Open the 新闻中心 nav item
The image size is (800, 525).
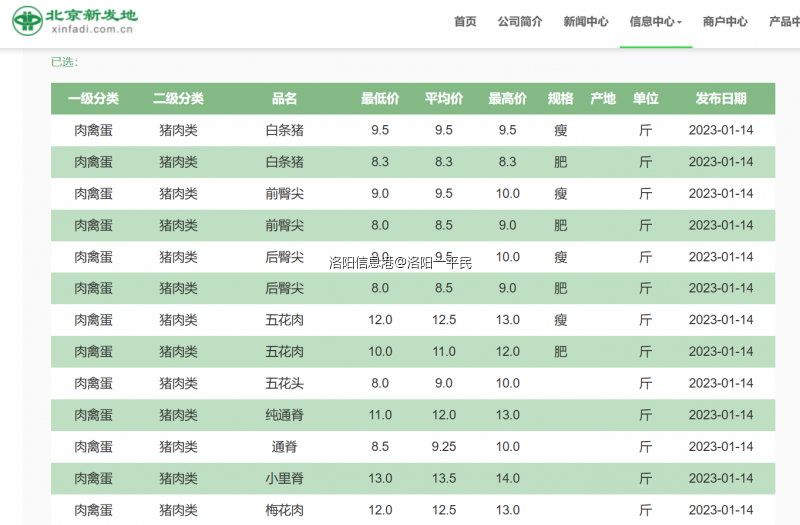586,21
